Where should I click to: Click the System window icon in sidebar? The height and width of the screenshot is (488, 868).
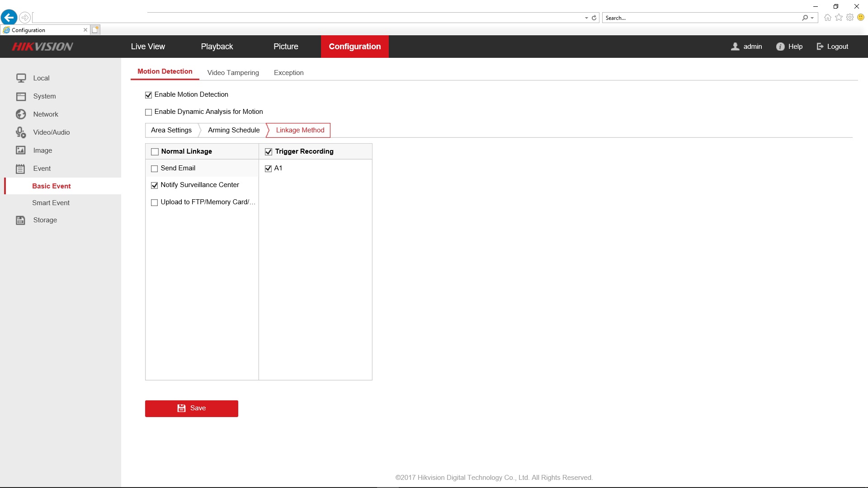tap(21, 96)
